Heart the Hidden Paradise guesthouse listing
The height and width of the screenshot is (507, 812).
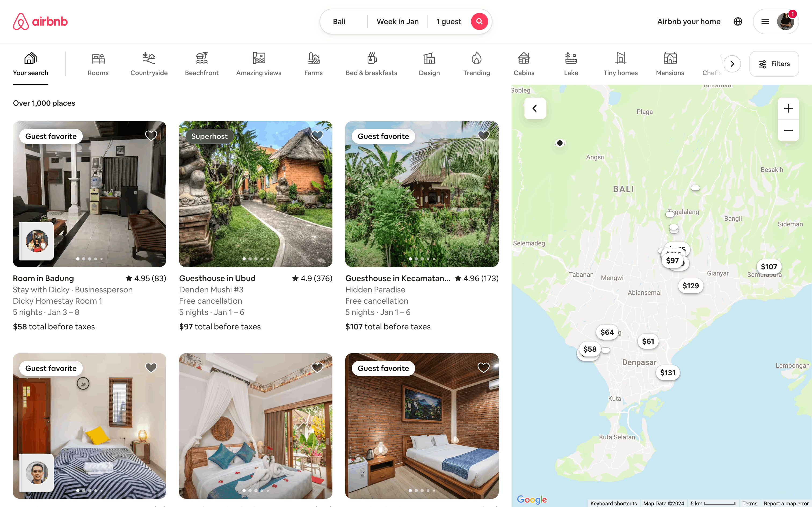pyautogui.click(x=483, y=135)
